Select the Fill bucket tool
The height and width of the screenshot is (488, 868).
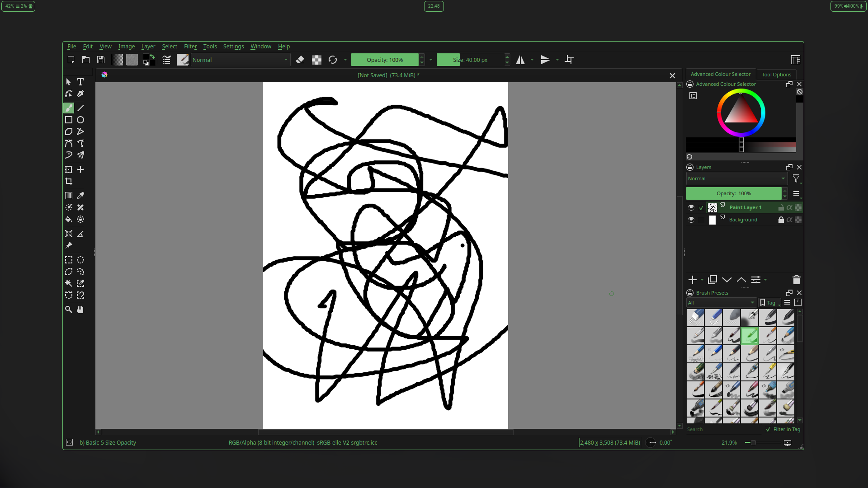point(69,220)
